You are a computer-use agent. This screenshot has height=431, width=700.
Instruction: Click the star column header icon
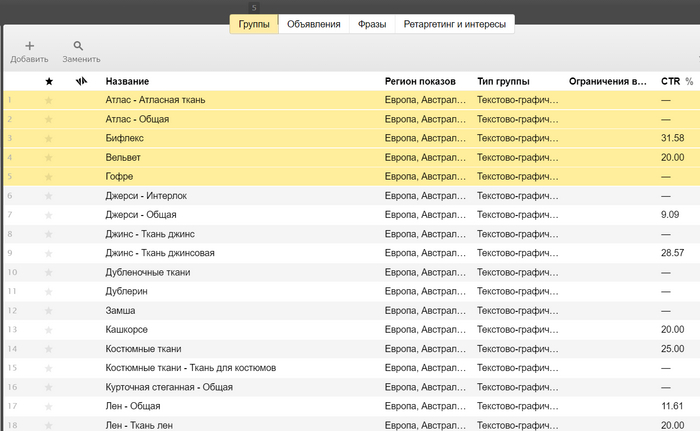[x=49, y=80]
